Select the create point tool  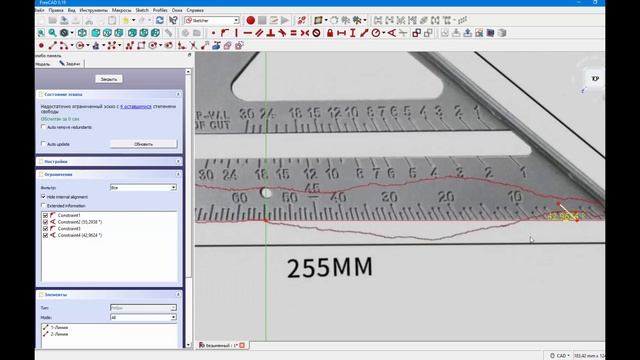point(41,46)
